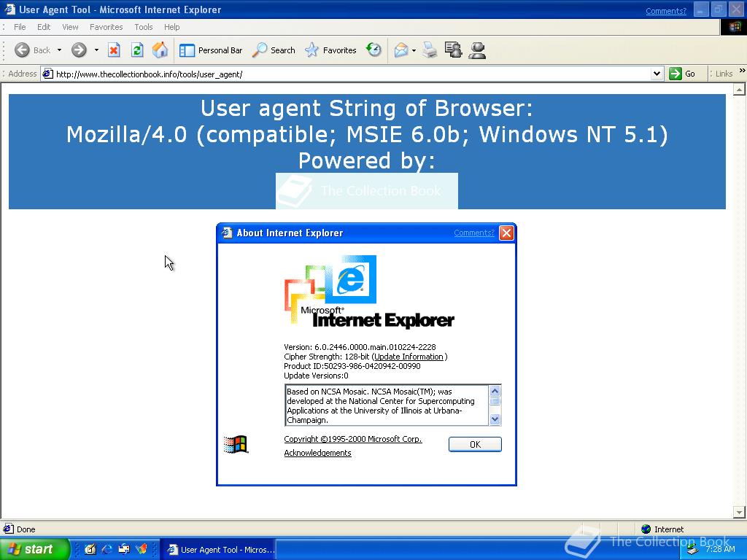Click the IE icon in browser title bar

point(9,9)
